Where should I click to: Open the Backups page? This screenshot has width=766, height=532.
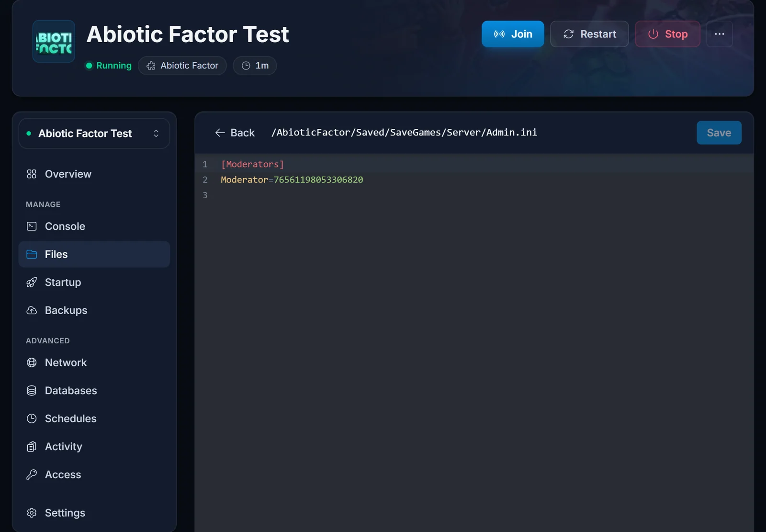click(94, 310)
